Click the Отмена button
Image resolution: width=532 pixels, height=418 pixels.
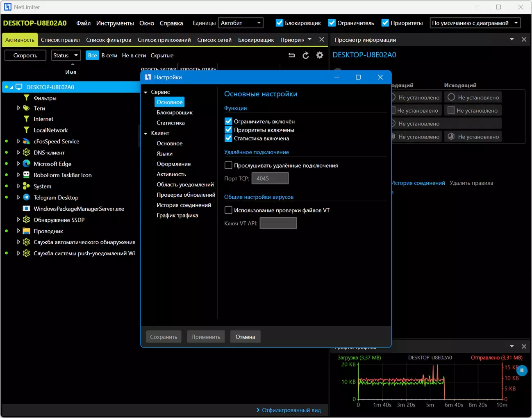[245, 337]
